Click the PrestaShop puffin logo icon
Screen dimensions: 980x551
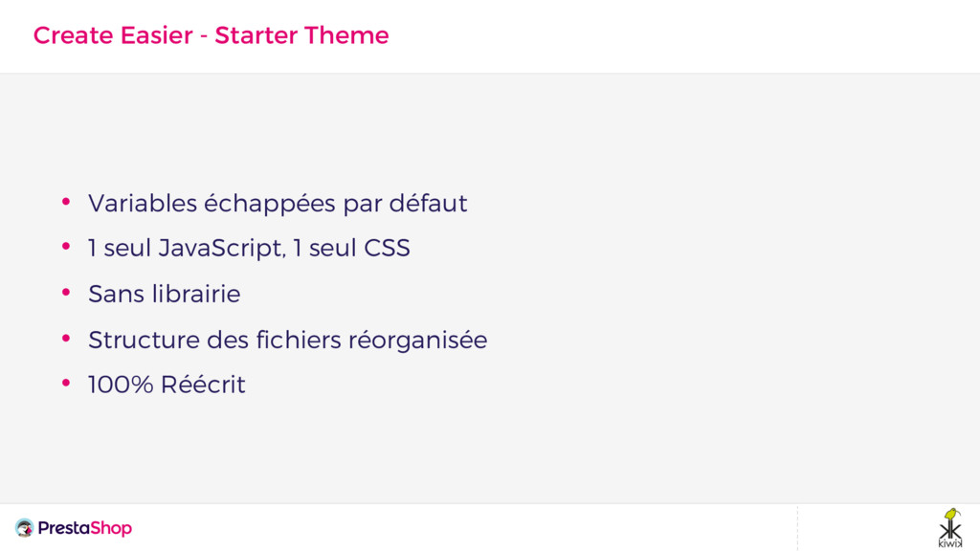24,528
